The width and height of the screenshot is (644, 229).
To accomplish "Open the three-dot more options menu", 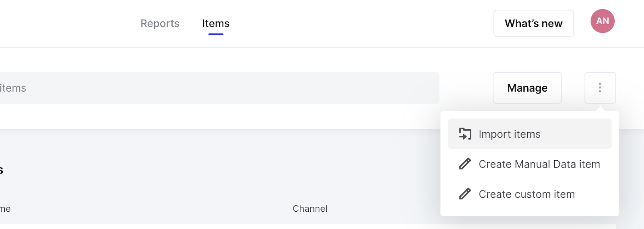I will pos(600,88).
